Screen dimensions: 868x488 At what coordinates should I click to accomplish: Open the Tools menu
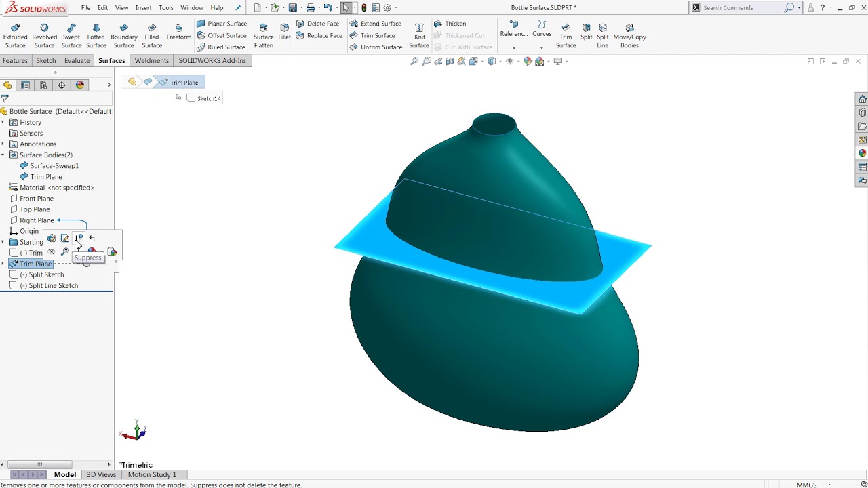pyautogui.click(x=165, y=8)
